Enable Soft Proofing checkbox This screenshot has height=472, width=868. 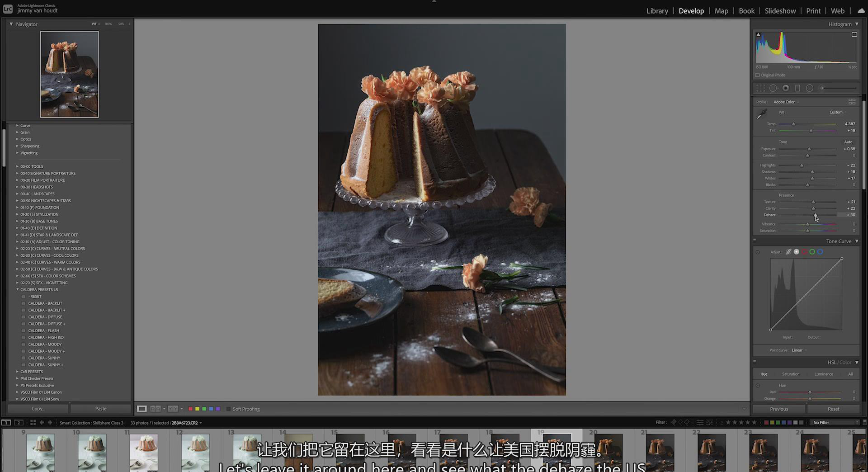coord(228,409)
